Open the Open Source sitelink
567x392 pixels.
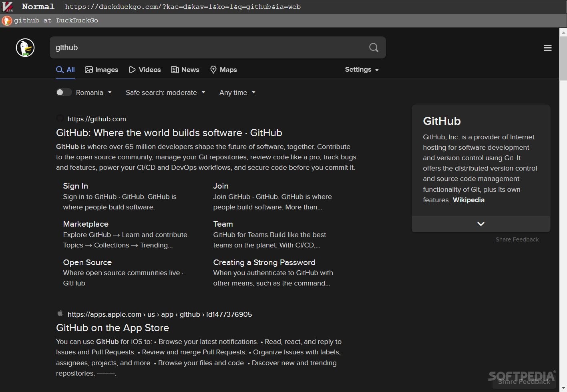point(87,262)
